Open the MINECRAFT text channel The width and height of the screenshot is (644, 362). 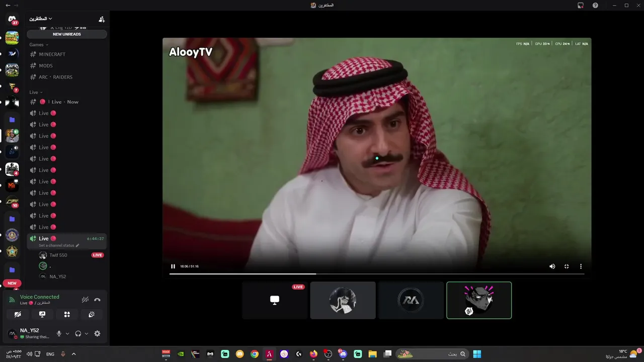point(67,54)
